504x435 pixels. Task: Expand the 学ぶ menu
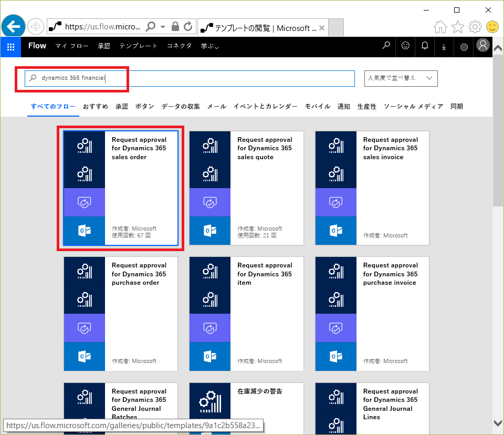tap(209, 46)
